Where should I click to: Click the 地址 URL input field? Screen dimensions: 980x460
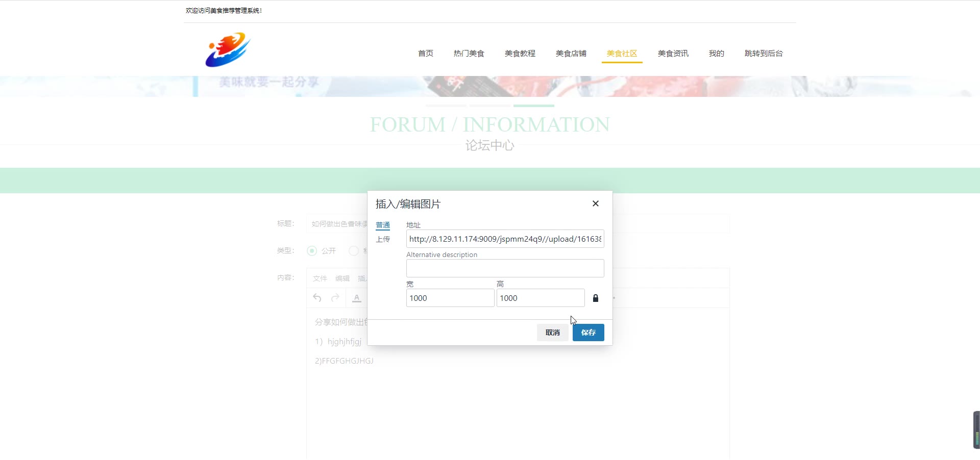(x=505, y=239)
